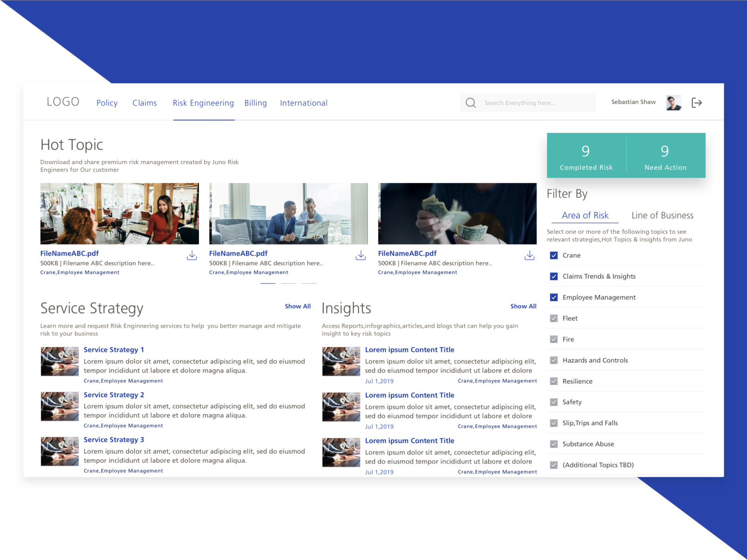
Task: Click the LOGO in the header
Action: coord(63,101)
